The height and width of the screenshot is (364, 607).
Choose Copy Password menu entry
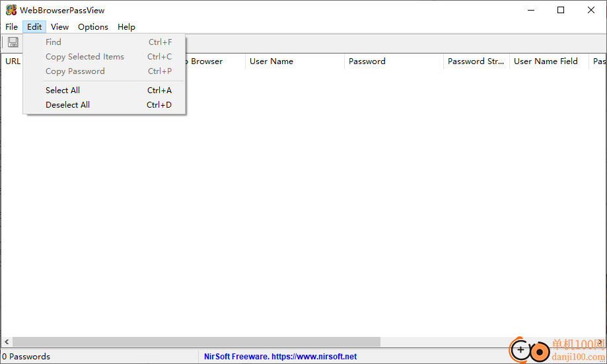[104, 71]
